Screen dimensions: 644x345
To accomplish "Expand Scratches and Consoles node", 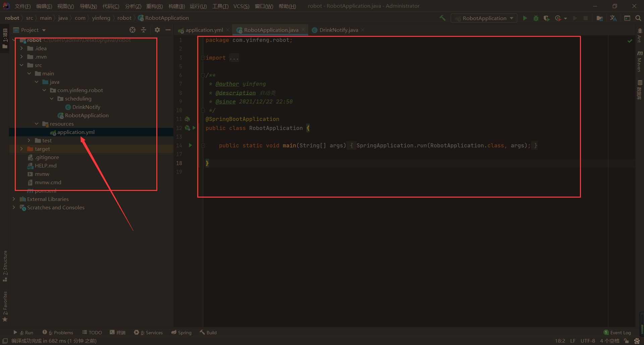I will (x=14, y=207).
